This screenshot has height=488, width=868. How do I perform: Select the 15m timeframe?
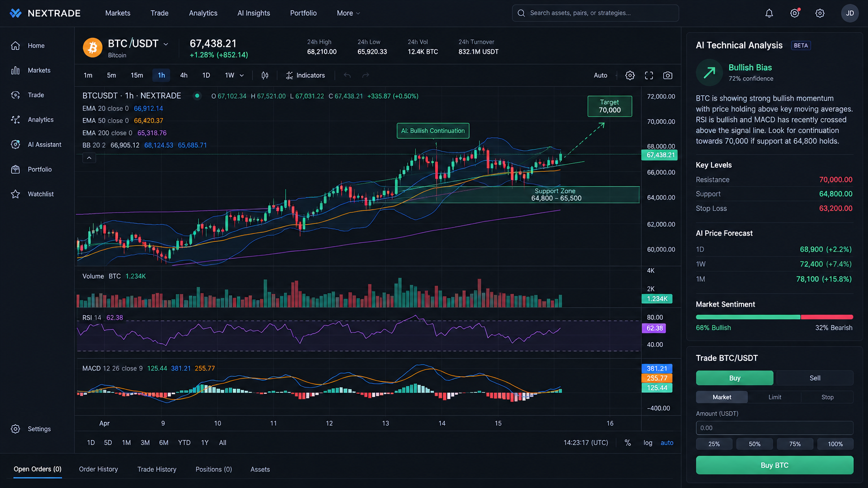click(137, 75)
